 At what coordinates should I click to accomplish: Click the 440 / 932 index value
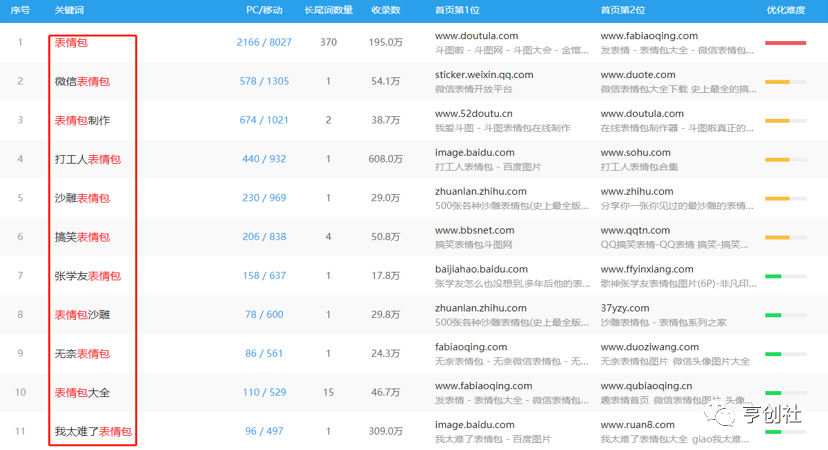coord(264,159)
